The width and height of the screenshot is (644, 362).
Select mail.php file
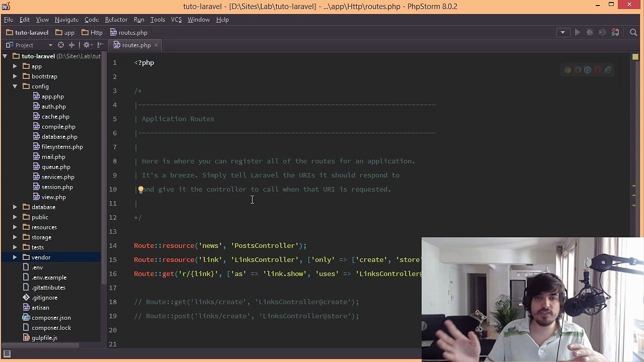point(49,157)
